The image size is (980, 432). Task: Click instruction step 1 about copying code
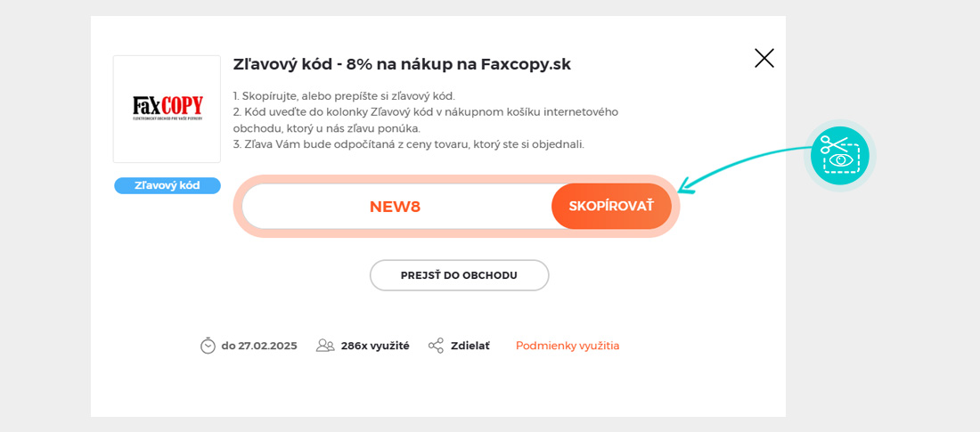[344, 96]
